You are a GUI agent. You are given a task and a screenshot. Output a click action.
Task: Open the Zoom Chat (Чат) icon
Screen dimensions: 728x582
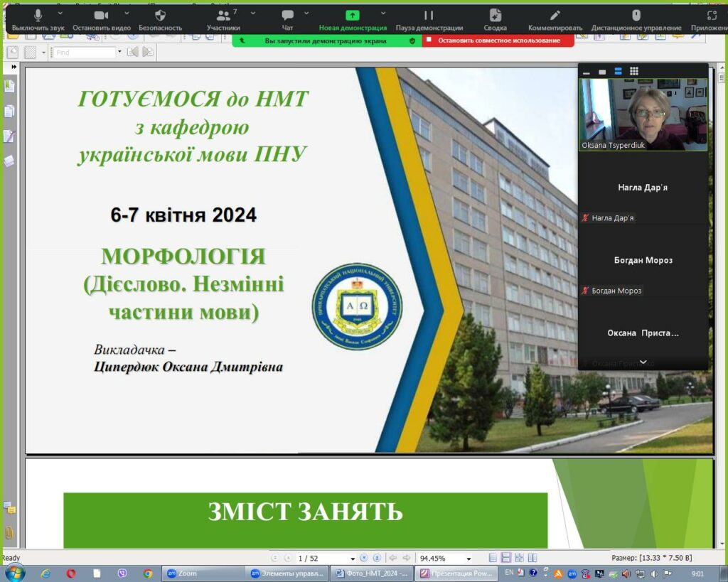point(287,16)
